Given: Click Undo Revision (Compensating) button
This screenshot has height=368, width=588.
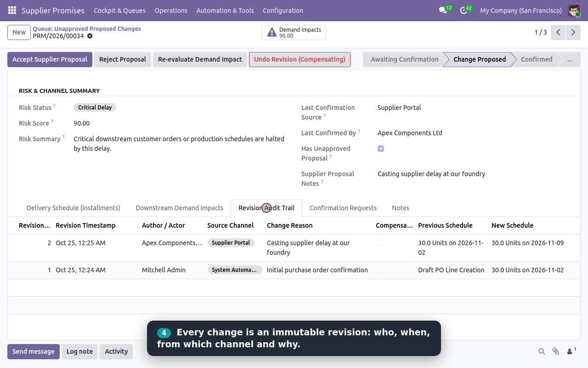Looking at the screenshot, I should (x=300, y=59).
